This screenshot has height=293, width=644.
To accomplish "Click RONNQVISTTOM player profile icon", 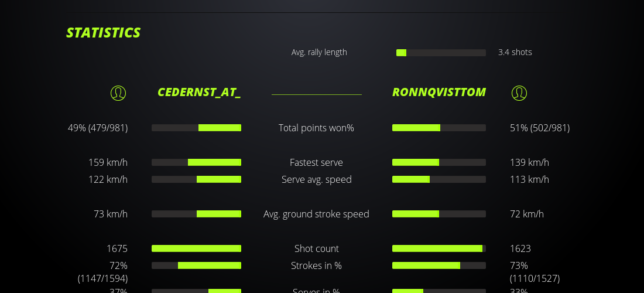I will 519,93.
